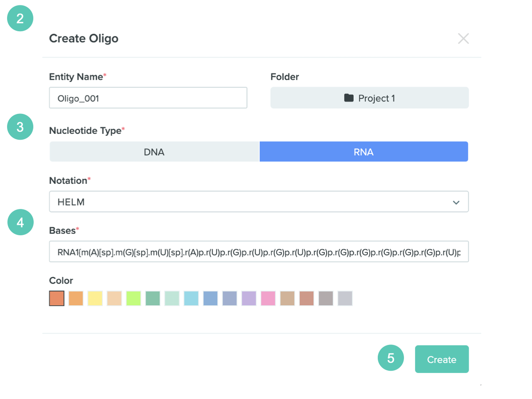Expand notation list via chevron arrow
Screen dimensions: 532x399
click(x=456, y=202)
